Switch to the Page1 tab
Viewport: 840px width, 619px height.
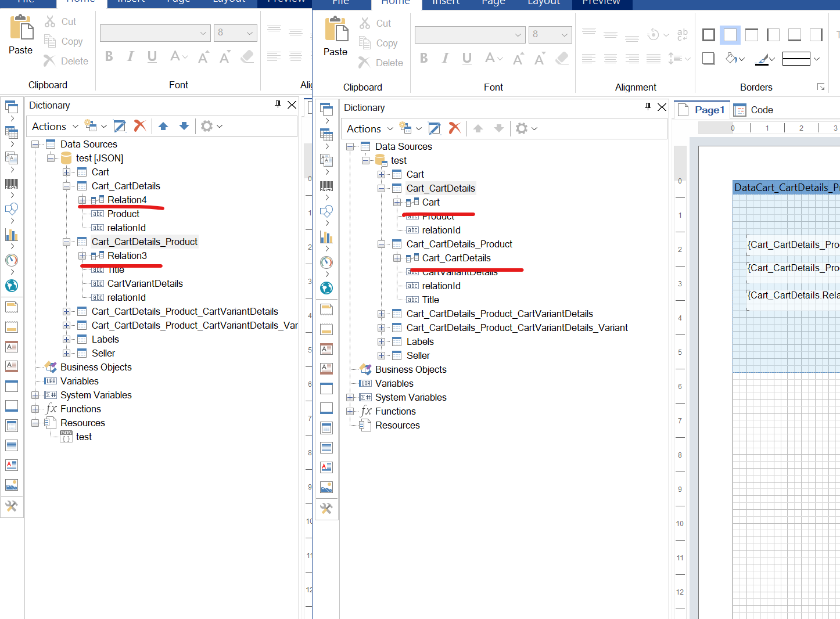point(702,110)
